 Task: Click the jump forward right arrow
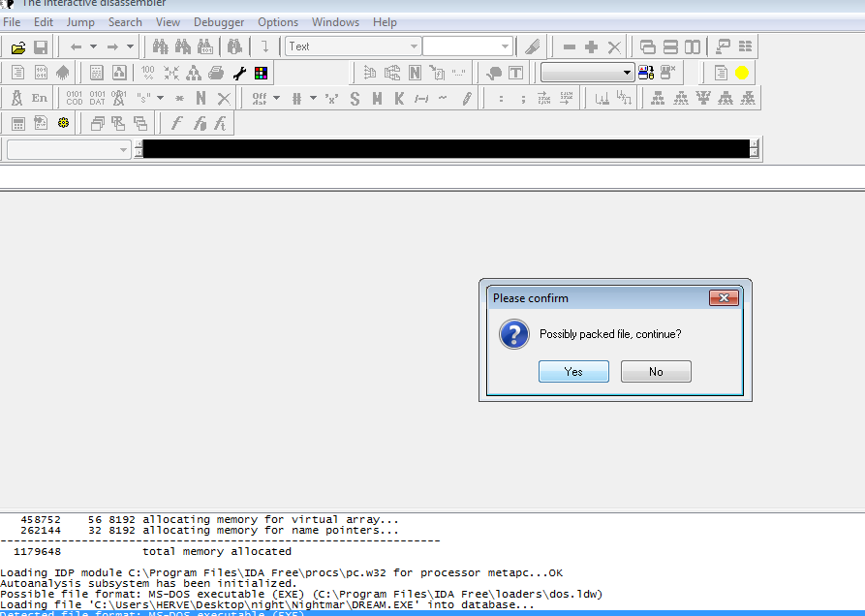(x=112, y=47)
